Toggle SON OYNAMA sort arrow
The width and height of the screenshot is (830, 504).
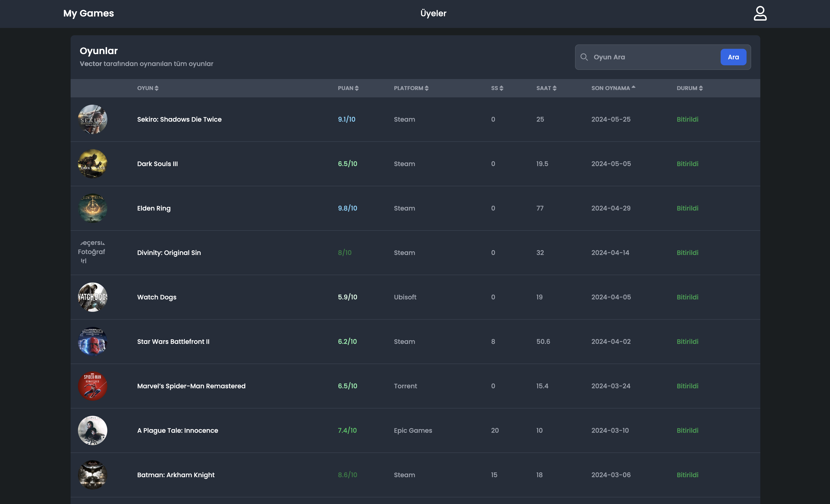pos(633,87)
